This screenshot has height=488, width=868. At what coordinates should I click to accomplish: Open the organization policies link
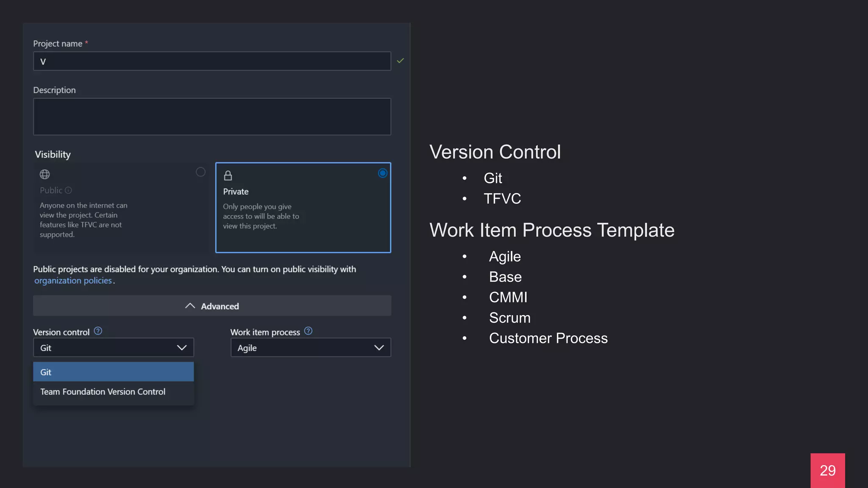tap(73, 280)
